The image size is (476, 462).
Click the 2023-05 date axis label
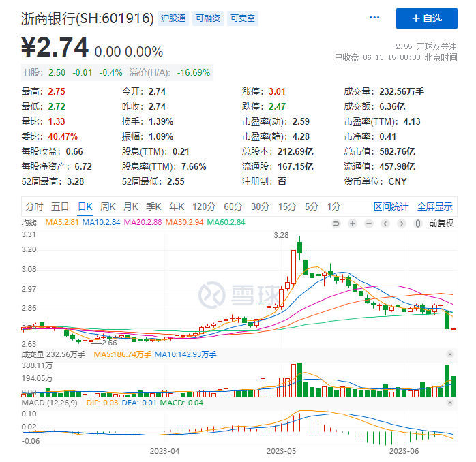point(281,451)
